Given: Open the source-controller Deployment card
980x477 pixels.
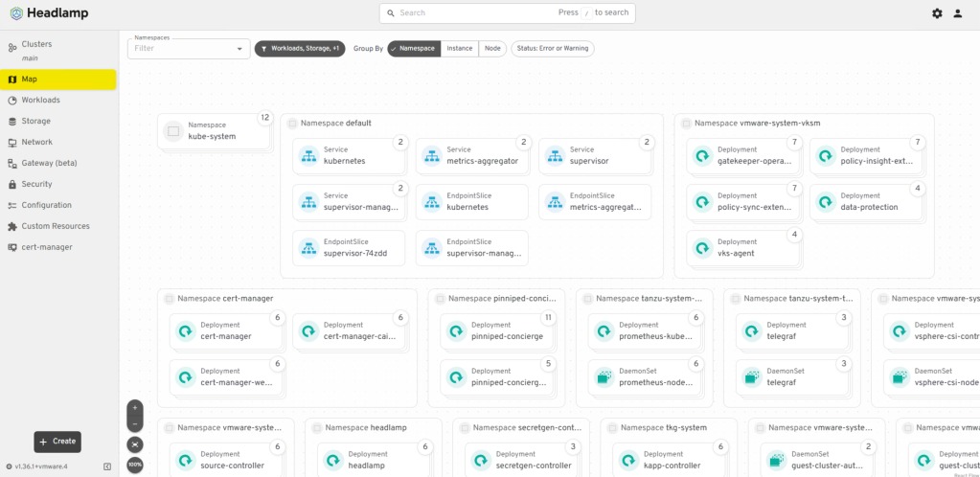Looking at the screenshot, I should (226, 460).
